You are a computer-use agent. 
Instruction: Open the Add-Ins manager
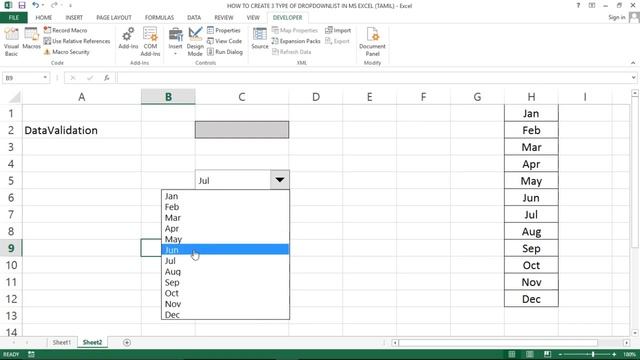coord(128,39)
